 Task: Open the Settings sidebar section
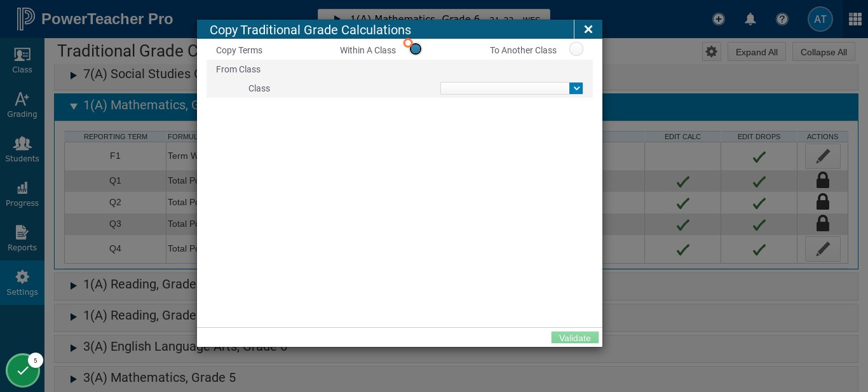coord(22,283)
